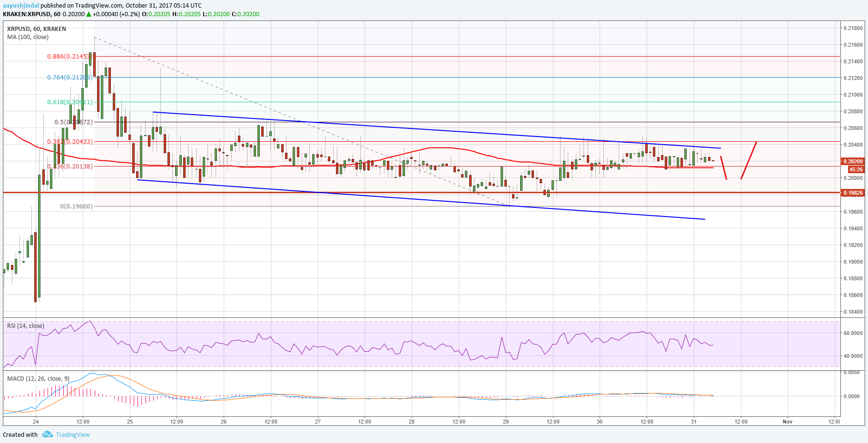Click the 0.19826 red price line tag
Viewport: 868px width, 443px height.
pyautogui.click(x=853, y=193)
